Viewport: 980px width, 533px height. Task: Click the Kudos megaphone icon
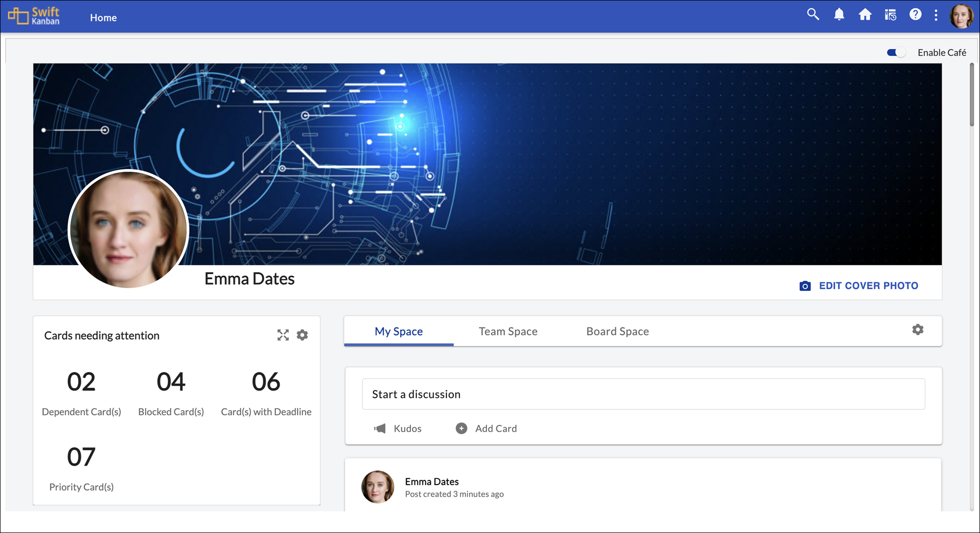(x=380, y=429)
